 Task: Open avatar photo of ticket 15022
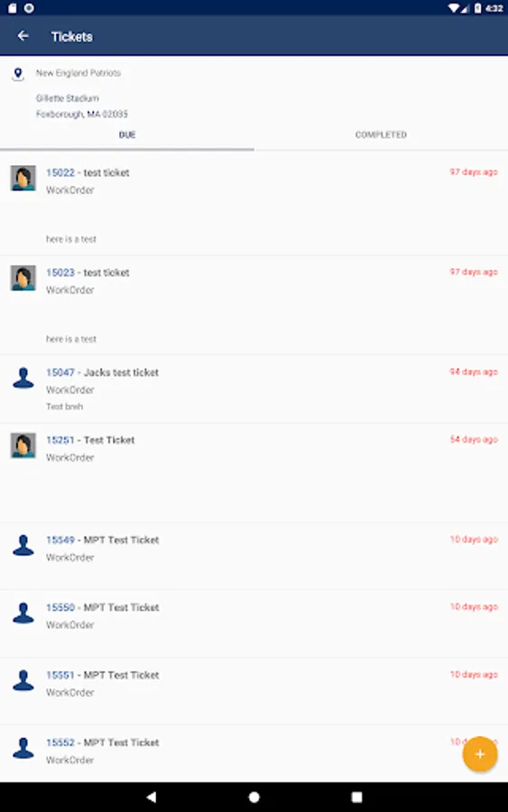tap(23, 178)
